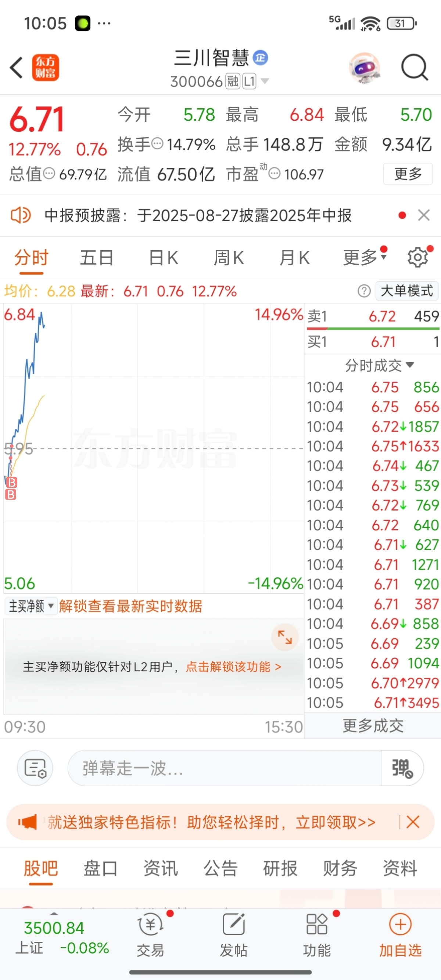Open the 功能 functions grid icon
This screenshot has height=980, width=441.
click(x=317, y=924)
